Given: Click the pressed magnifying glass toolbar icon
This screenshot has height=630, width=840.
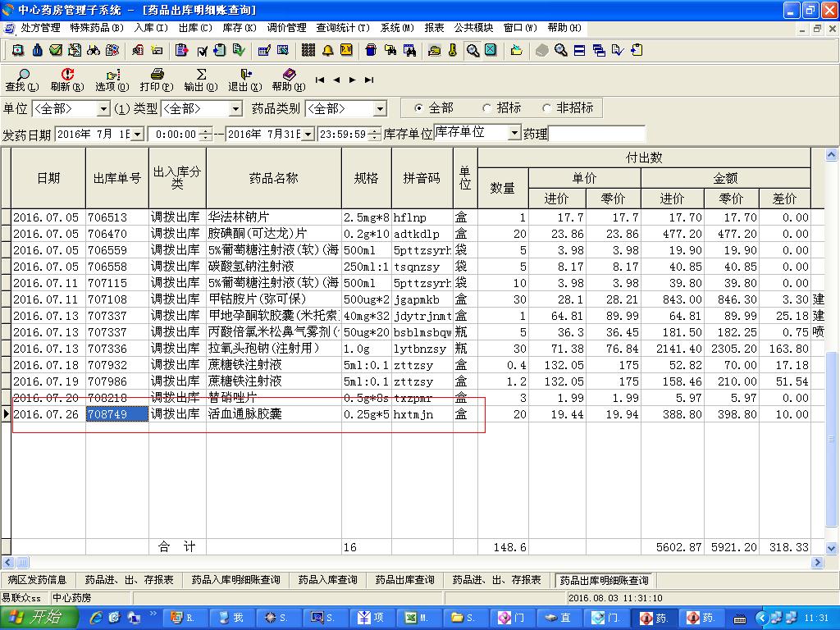Looking at the screenshot, I should 472,50.
